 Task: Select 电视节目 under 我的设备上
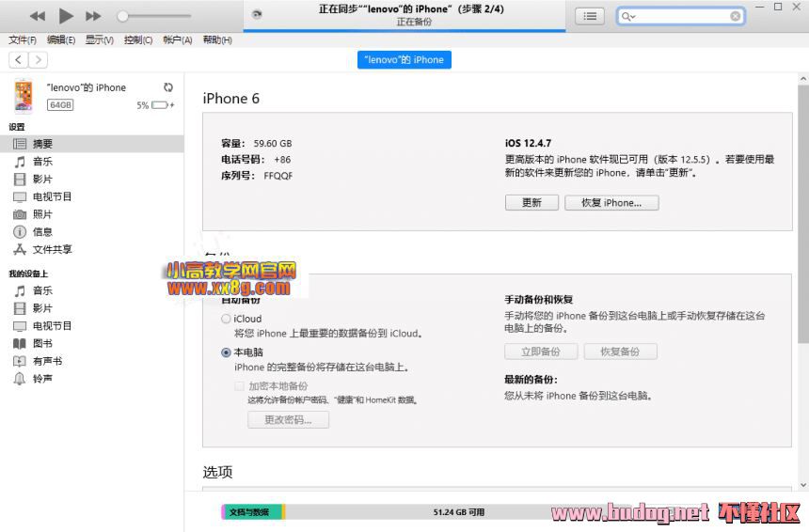[x=92, y=326]
